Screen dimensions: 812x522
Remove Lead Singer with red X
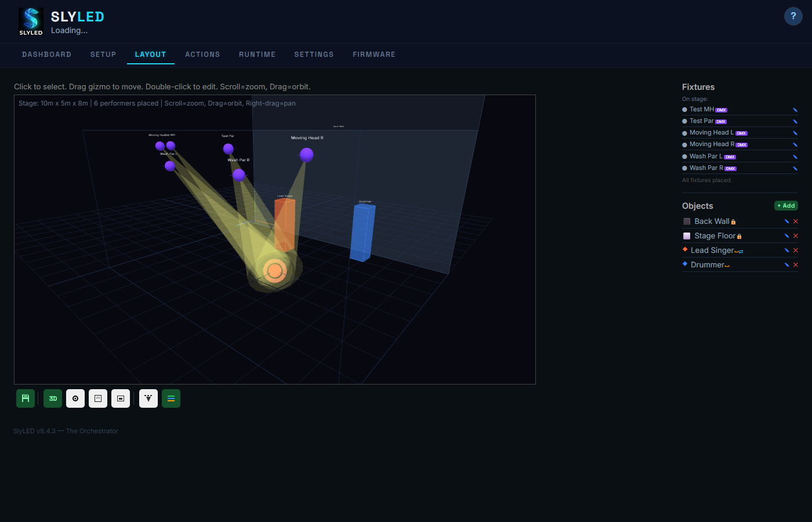[796, 251]
